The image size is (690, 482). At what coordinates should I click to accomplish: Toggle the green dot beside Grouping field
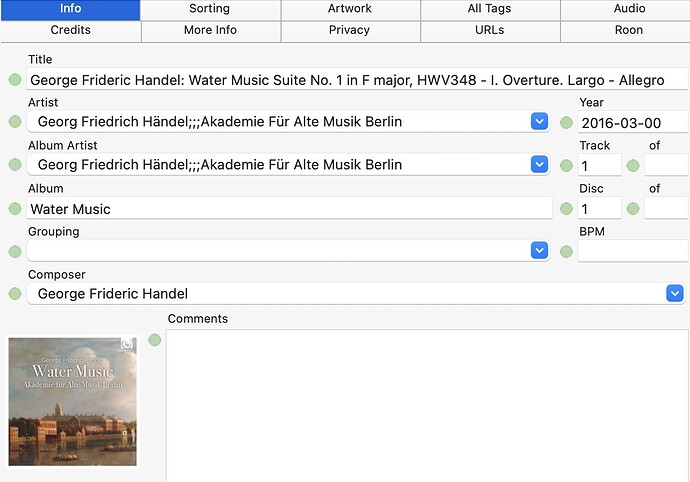coord(14,251)
